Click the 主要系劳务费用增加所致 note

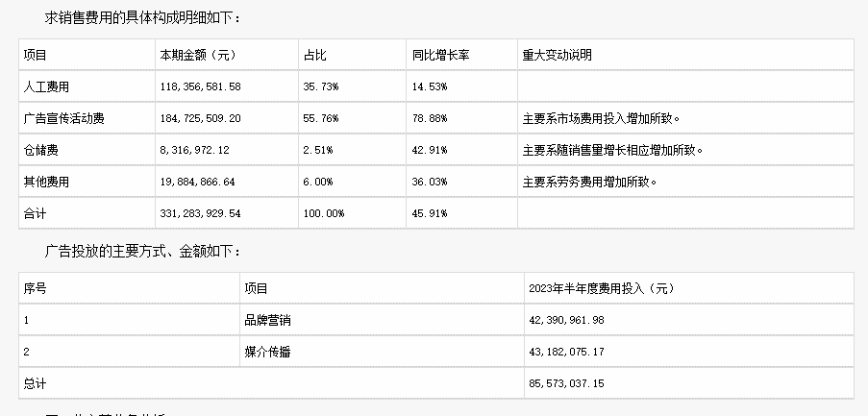[x=589, y=182]
